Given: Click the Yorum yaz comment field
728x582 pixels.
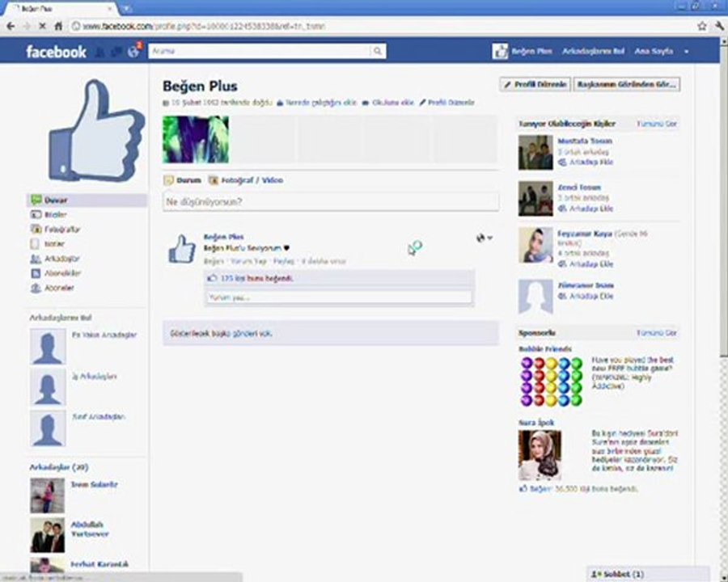Looking at the screenshot, I should pos(338,297).
